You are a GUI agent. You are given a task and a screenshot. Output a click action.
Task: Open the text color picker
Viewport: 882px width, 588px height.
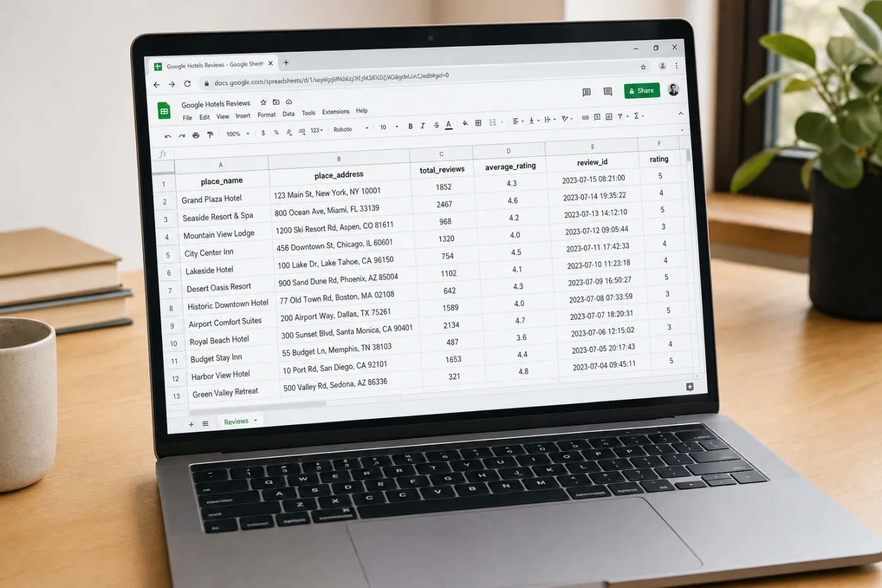449,125
